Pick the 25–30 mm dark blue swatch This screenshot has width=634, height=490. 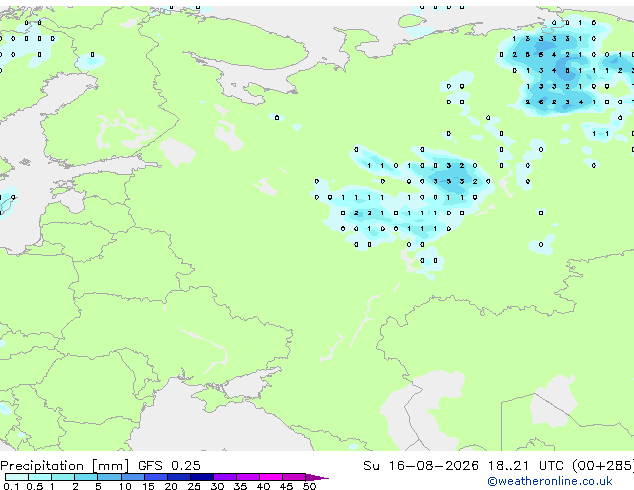click(201, 477)
